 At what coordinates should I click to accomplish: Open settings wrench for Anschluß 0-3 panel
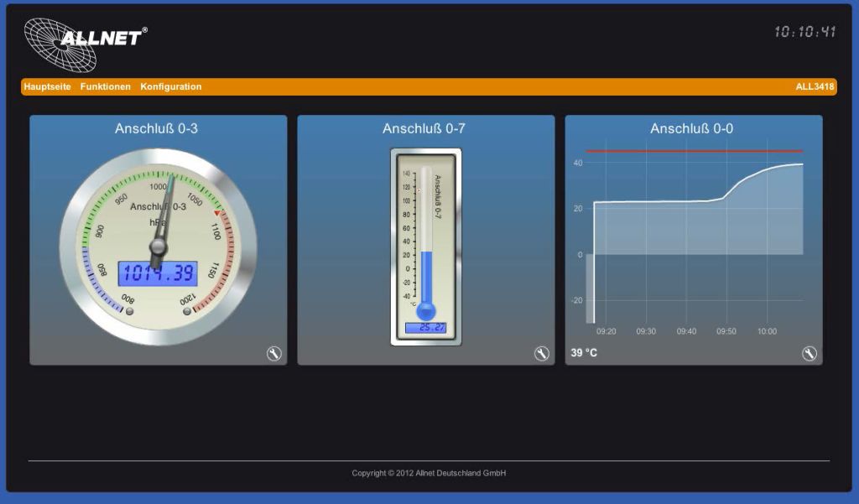[274, 354]
